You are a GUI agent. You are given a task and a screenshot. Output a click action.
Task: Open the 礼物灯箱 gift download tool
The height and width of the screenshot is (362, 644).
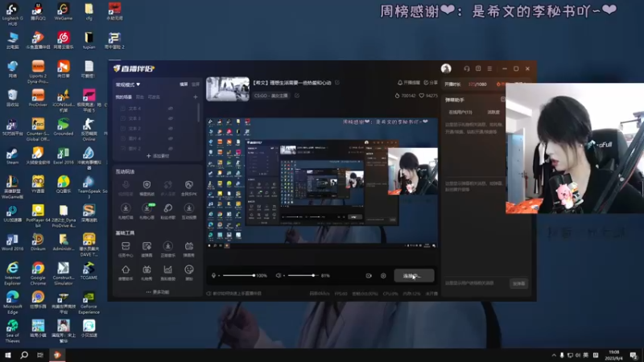click(126, 211)
